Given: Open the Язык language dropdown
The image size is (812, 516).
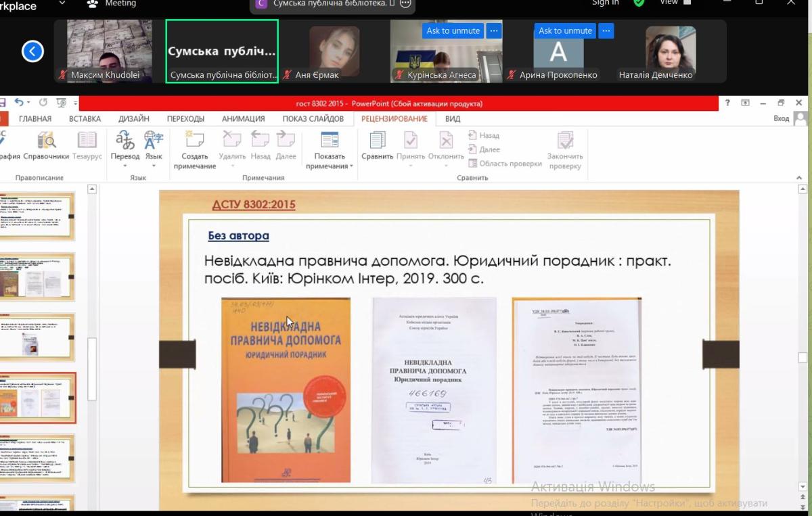Looking at the screenshot, I should pyautogui.click(x=154, y=166).
